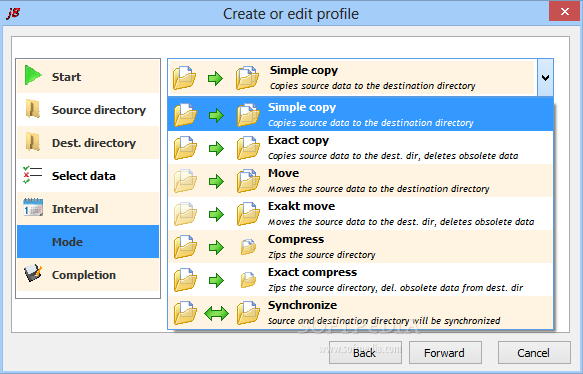Click small destination folder in Exact compress row

(248, 280)
